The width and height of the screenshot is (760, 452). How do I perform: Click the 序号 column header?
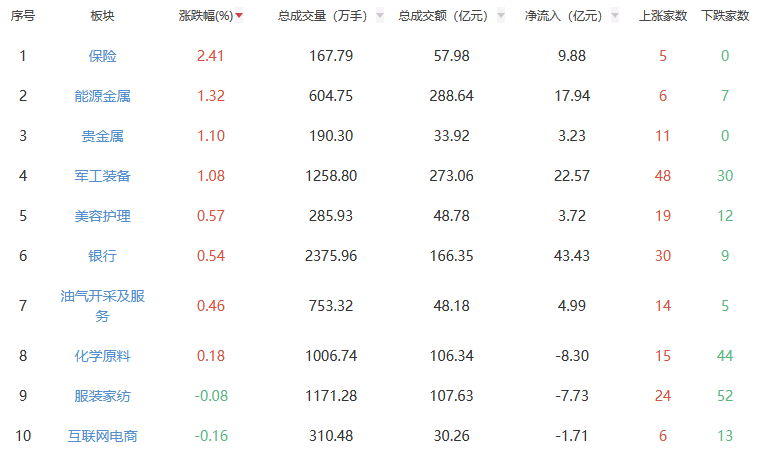coord(22,16)
